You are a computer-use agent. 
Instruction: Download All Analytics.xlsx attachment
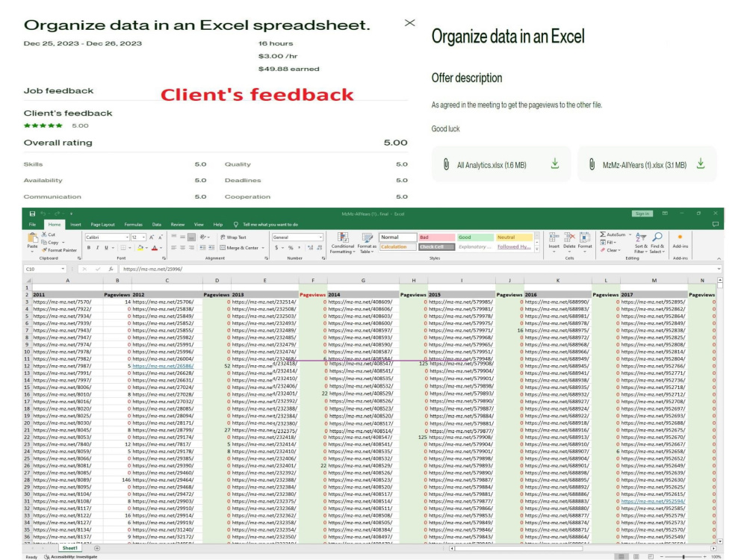click(555, 164)
